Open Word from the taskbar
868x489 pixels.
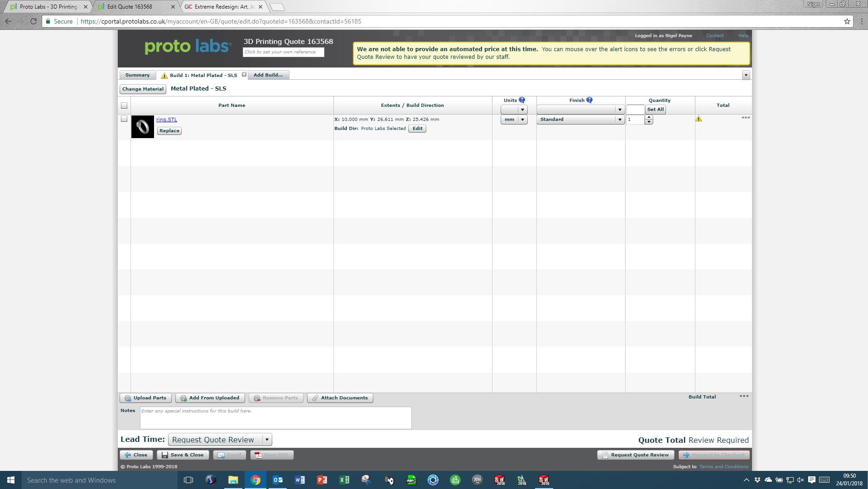[x=300, y=480]
